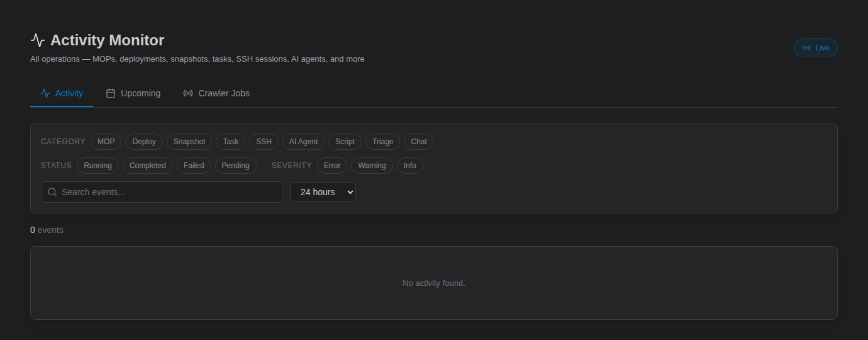Click the STATUS filter label
868x340 pixels.
click(x=56, y=166)
